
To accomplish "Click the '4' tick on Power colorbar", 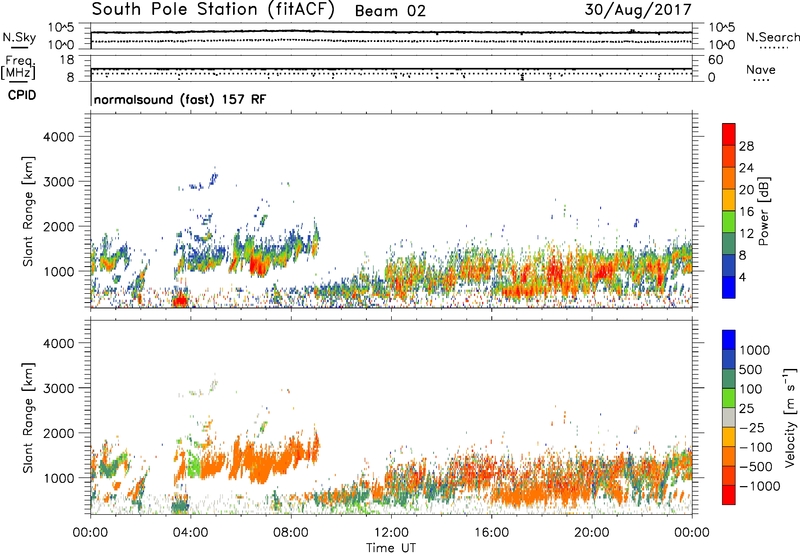I will tap(743, 278).
